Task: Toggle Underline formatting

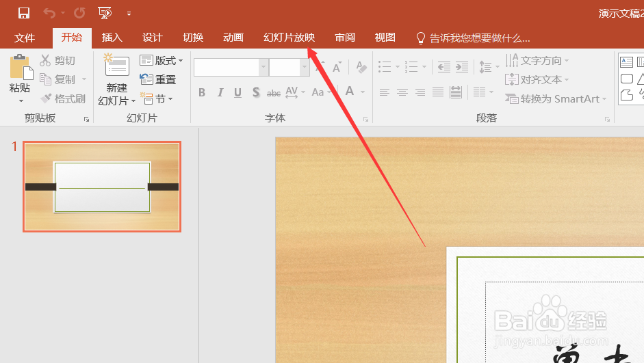Action: pos(237,92)
